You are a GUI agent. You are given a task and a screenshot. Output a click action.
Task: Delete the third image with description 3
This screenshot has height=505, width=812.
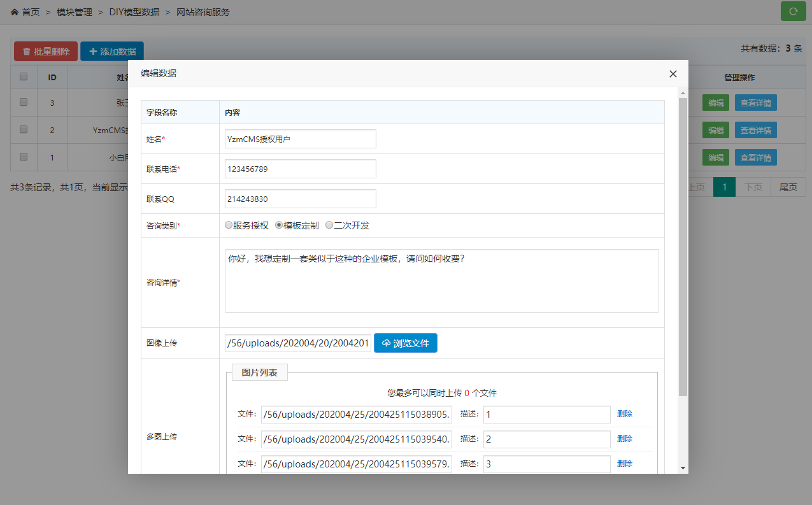(625, 464)
